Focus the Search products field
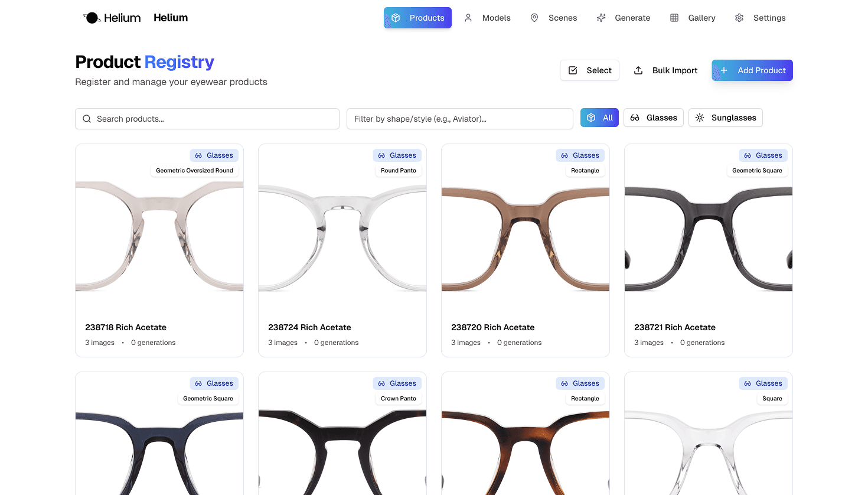 (207, 119)
